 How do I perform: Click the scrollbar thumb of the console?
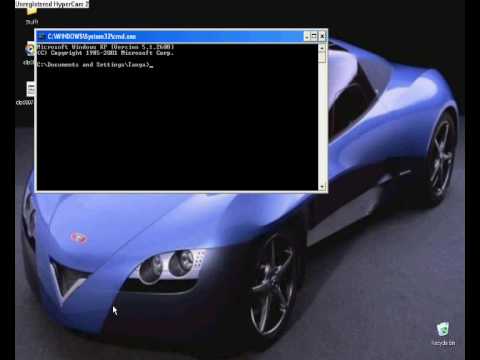pos(322,57)
